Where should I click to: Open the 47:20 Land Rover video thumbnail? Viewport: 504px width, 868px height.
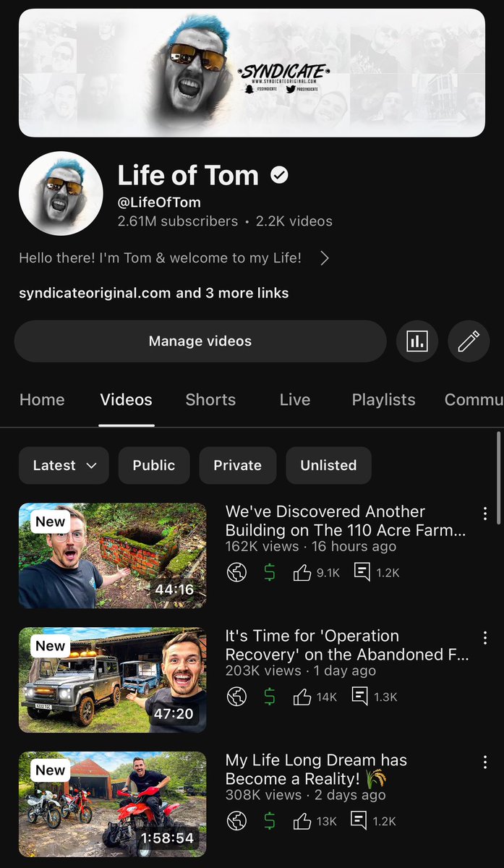click(113, 680)
